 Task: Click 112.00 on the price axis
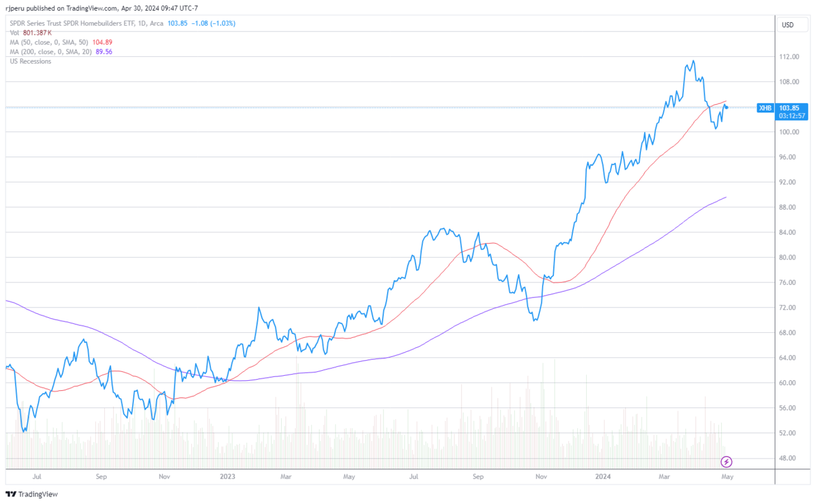tap(789, 57)
